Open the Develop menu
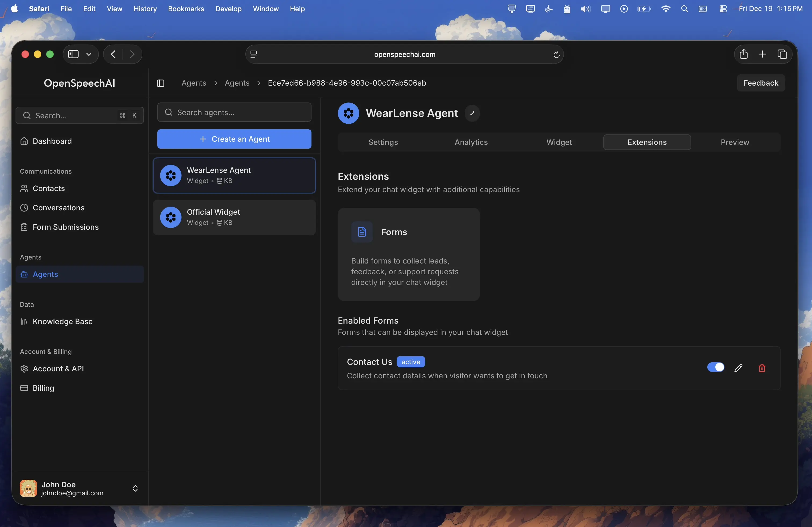 (228, 9)
